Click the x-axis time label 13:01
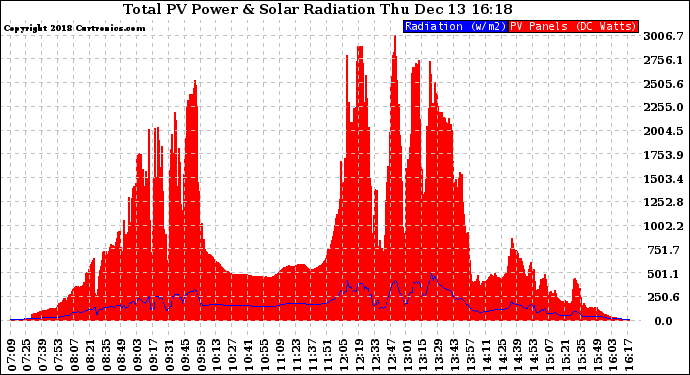690x375 pixels. pos(407,355)
